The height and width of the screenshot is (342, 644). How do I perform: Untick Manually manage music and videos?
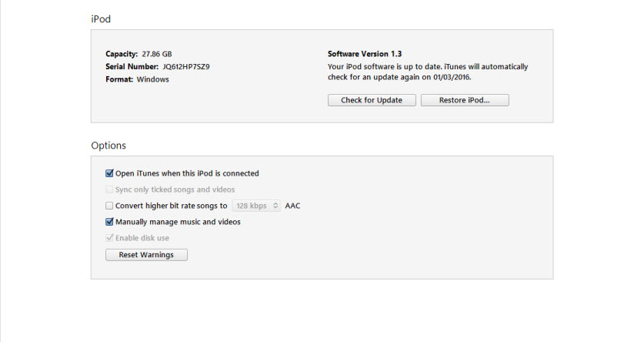click(x=109, y=222)
